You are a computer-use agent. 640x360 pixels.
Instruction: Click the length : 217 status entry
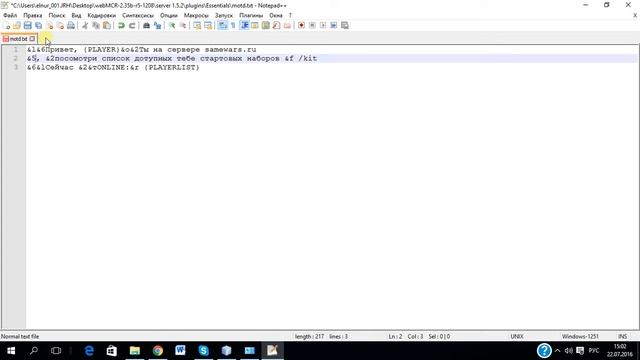point(309,336)
